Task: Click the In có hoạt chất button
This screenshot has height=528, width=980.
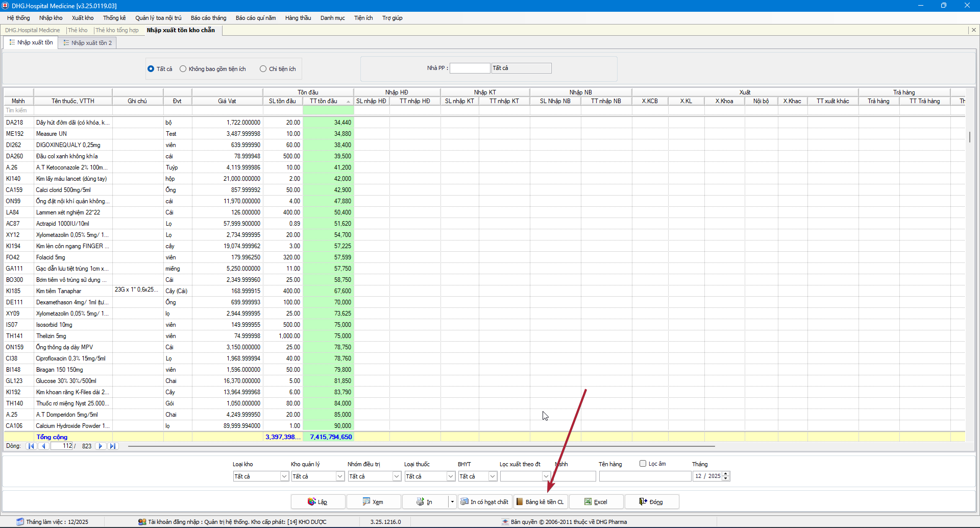Action: pos(485,502)
